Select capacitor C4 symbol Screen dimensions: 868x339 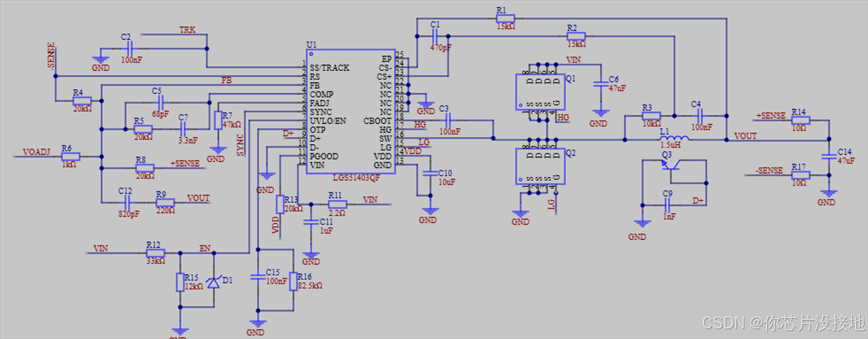pyautogui.click(x=700, y=115)
